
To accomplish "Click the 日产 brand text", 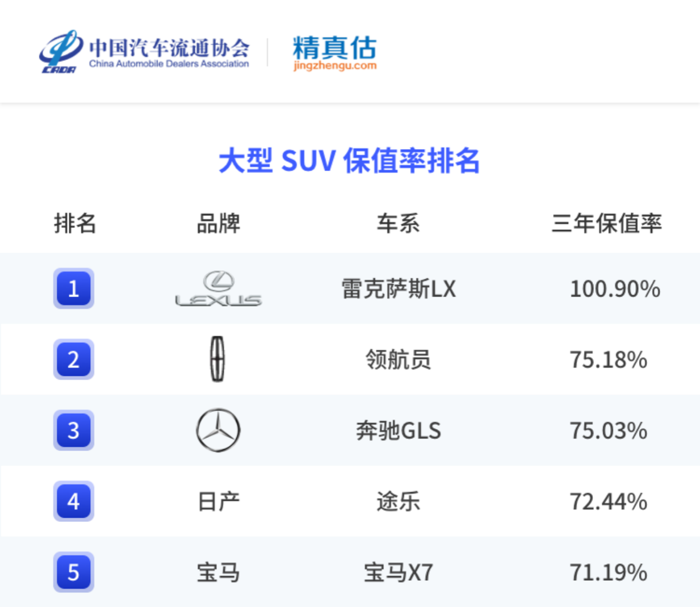I will click(218, 502).
